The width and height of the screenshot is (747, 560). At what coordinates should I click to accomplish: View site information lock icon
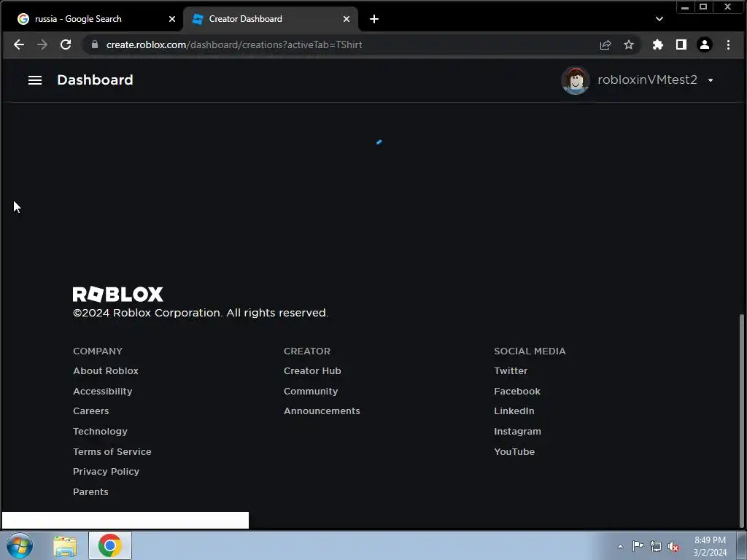(95, 44)
